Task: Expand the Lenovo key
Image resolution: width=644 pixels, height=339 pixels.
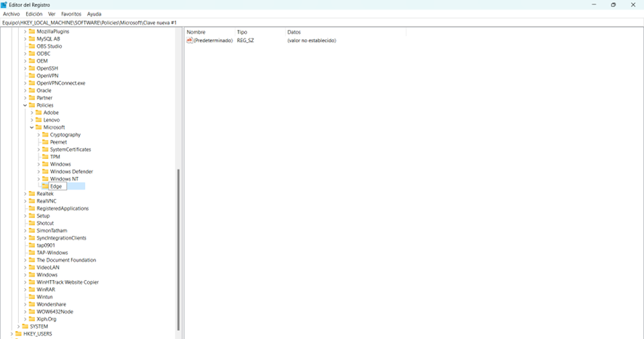Action: [32, 120]
